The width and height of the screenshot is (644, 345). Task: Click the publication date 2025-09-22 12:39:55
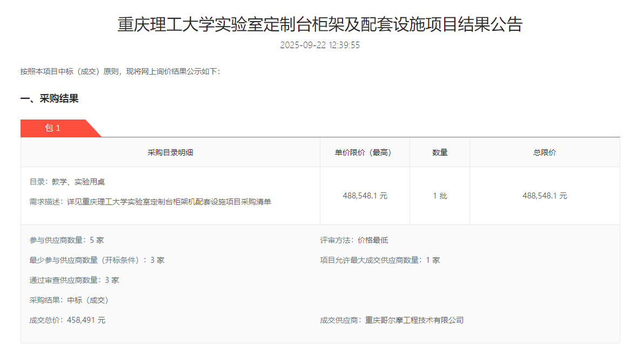[x=322, y=45]
